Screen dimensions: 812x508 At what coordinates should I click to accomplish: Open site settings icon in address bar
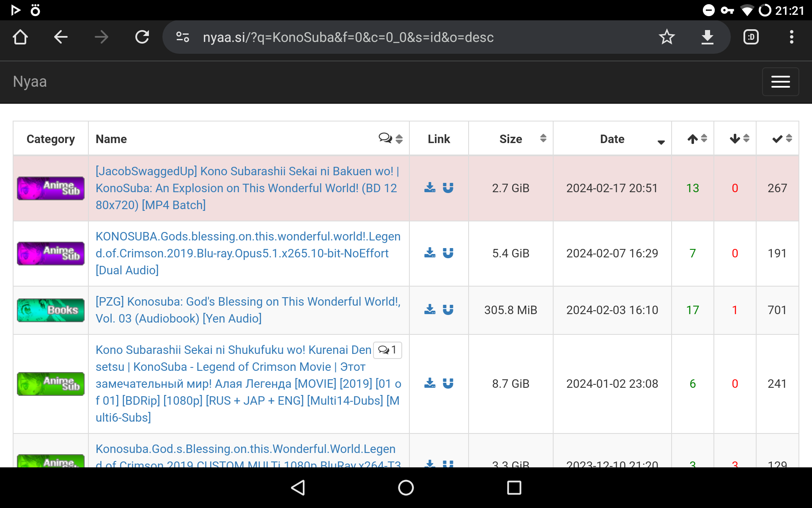tap(183, 37)
